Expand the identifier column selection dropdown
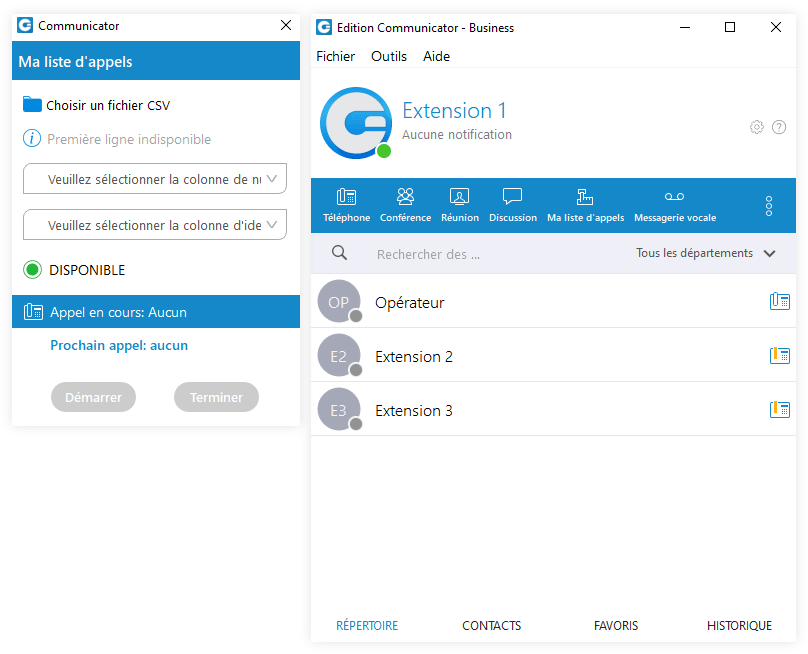This screenshot has width=808, height=654. coord(155,224)
